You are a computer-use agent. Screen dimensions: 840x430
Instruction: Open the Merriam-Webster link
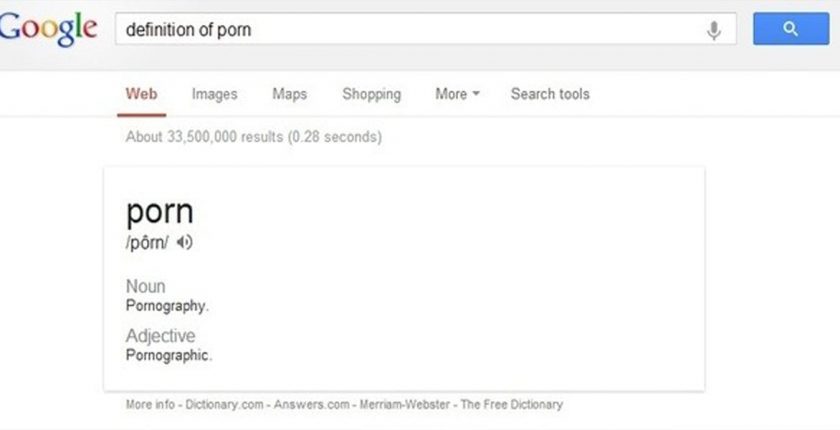tap(404, 404)
